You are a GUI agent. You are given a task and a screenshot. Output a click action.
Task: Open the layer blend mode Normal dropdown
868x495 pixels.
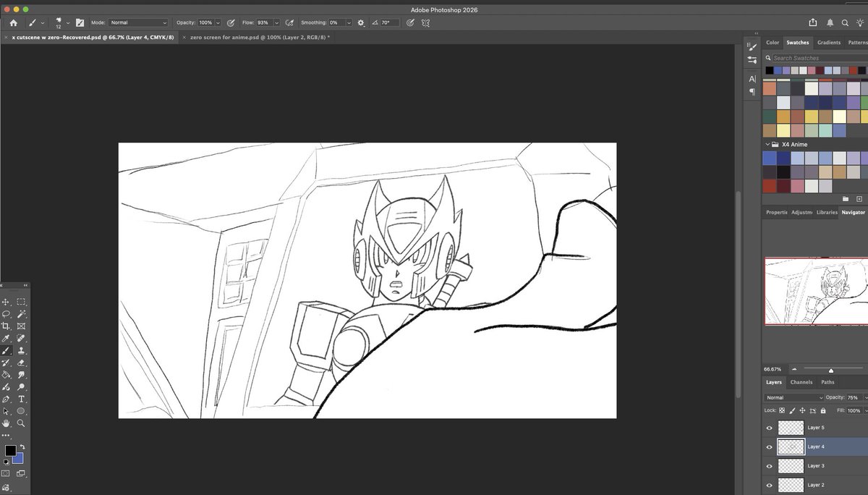pyautogui.click(x=794, y=397)
